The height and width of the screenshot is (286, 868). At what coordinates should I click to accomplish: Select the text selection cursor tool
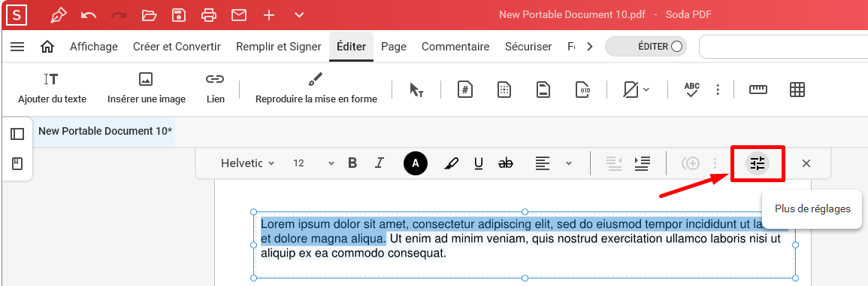pyautogui.click(x=416, y=90)
